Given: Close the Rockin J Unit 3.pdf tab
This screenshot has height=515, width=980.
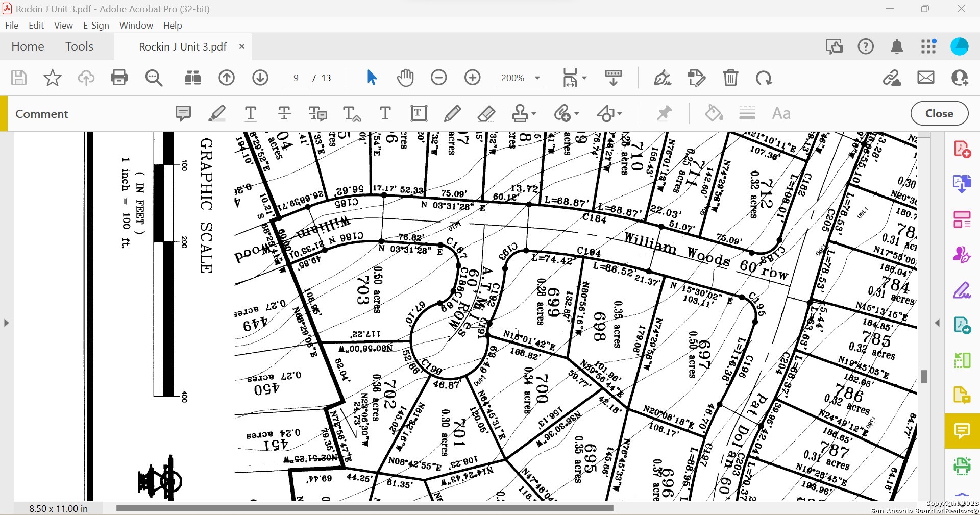Looking at the screenshot, I should click(242, 46).
